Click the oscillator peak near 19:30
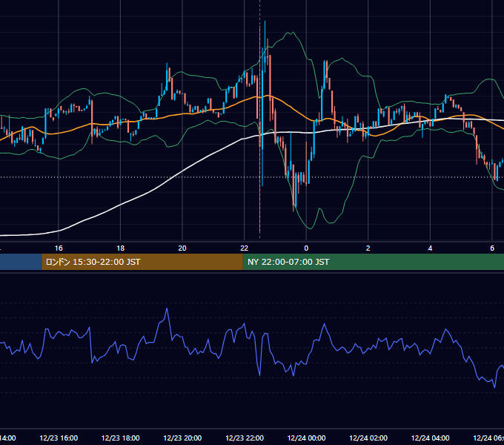Screen dimensions: 504x445 point(167,309)
